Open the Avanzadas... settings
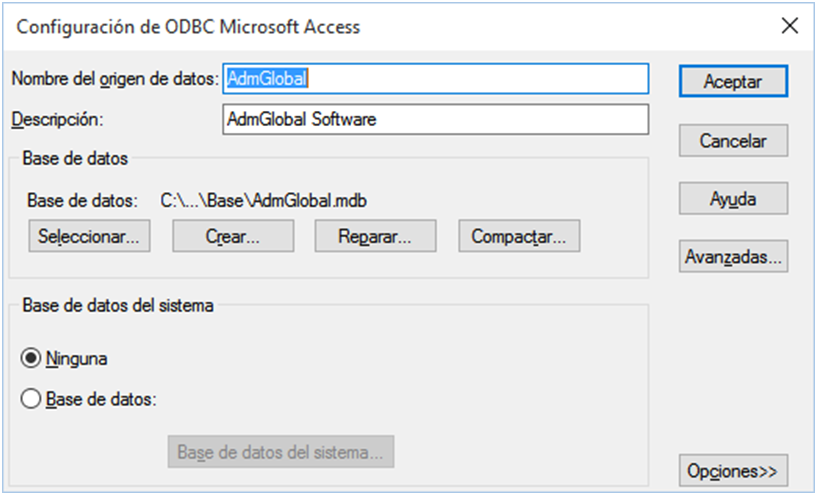The image size is (817, 495). (733, 256)
